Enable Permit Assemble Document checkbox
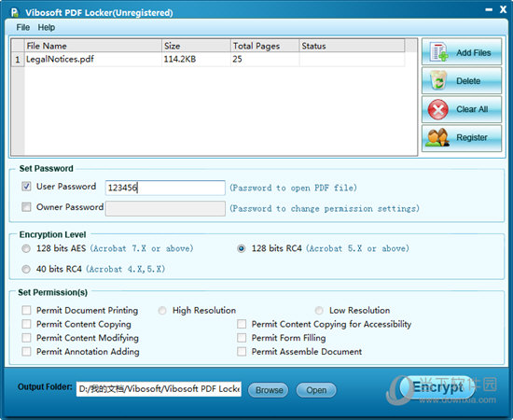 [x=242, y=352]
